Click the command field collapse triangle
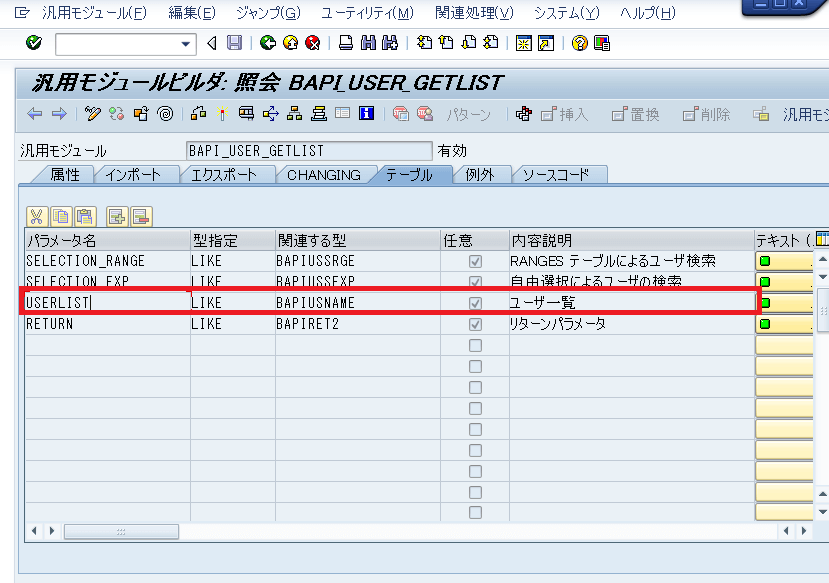 point(212,43)
